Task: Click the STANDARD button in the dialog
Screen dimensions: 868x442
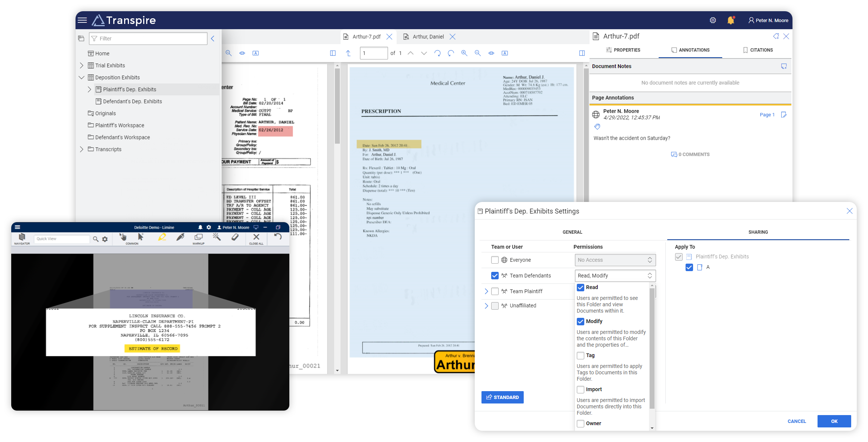Action: pyautogui.click(x=502, y=397)
